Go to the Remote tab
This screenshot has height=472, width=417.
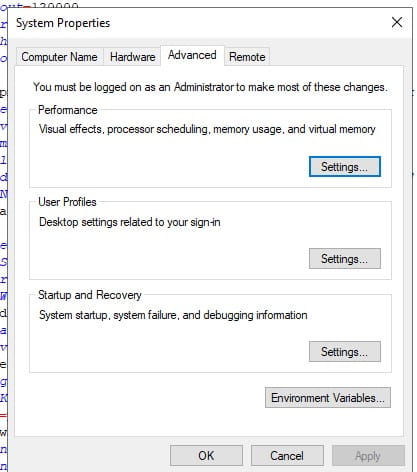(247, 57)
